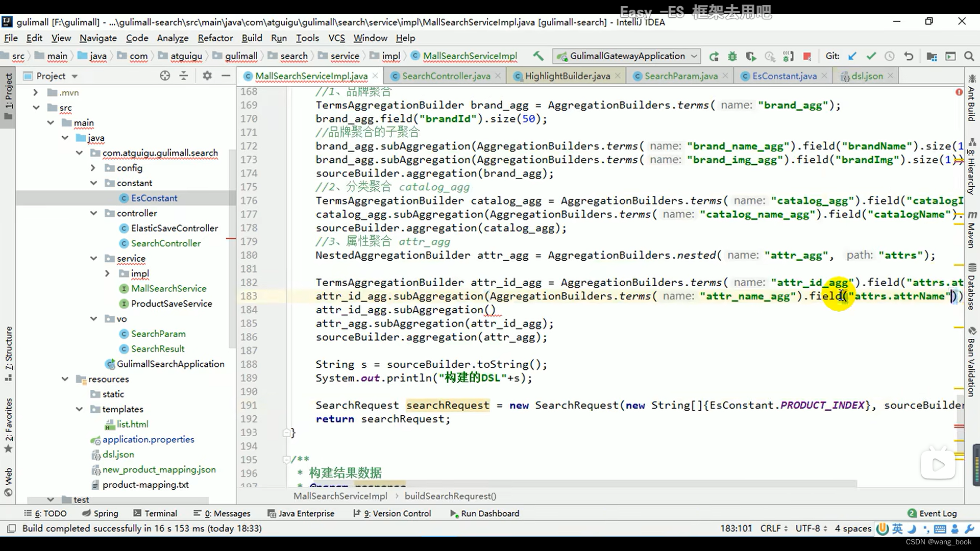Open Run Dashboard tool window
Screen dimensions: 980x551
484,513
